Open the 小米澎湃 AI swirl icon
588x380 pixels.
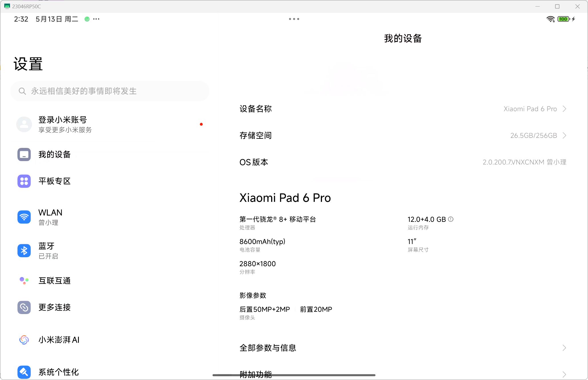click(24, 340)
